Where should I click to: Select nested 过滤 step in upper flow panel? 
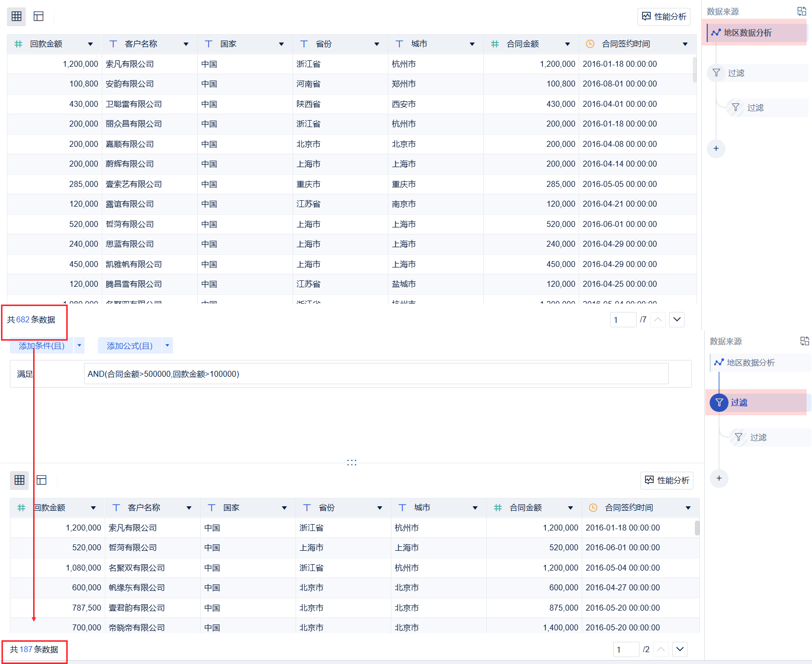point(767,108)
